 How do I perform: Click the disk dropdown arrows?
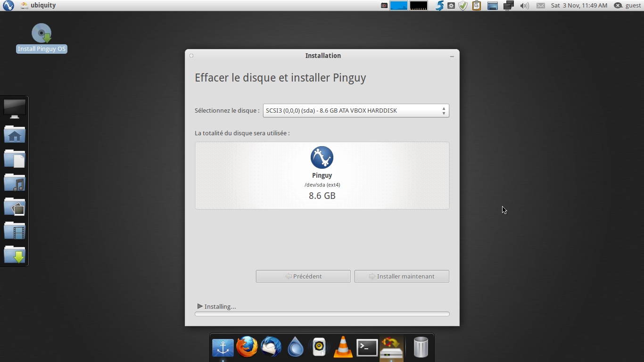click(x=444, y=110)
